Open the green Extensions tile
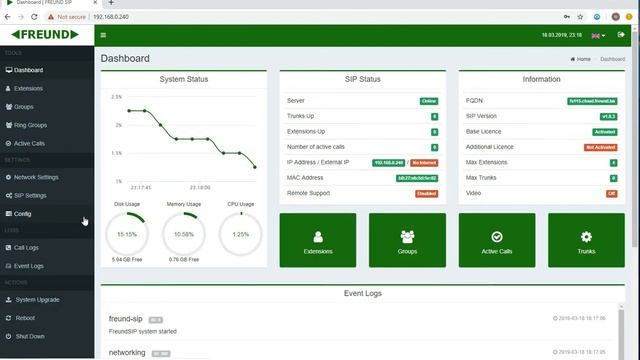This screenshot has width=640, height=360. click(318, 240)
